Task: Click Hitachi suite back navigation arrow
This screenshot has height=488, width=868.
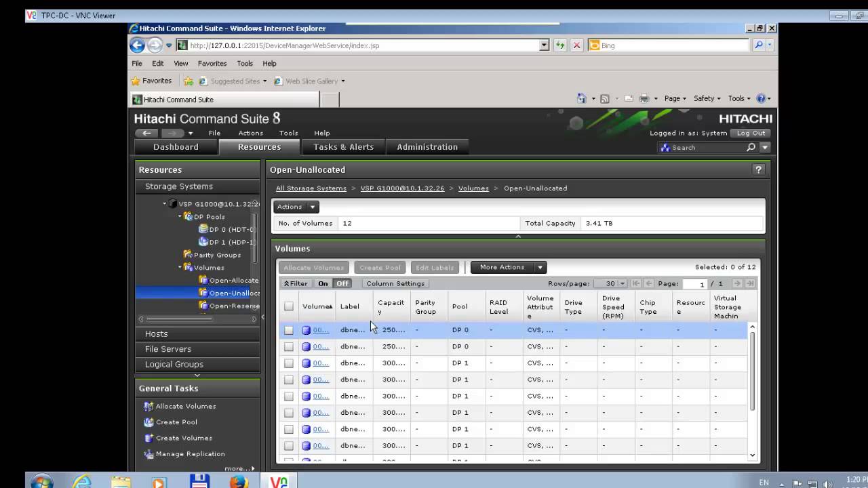Action: click(x=146, y=133)
